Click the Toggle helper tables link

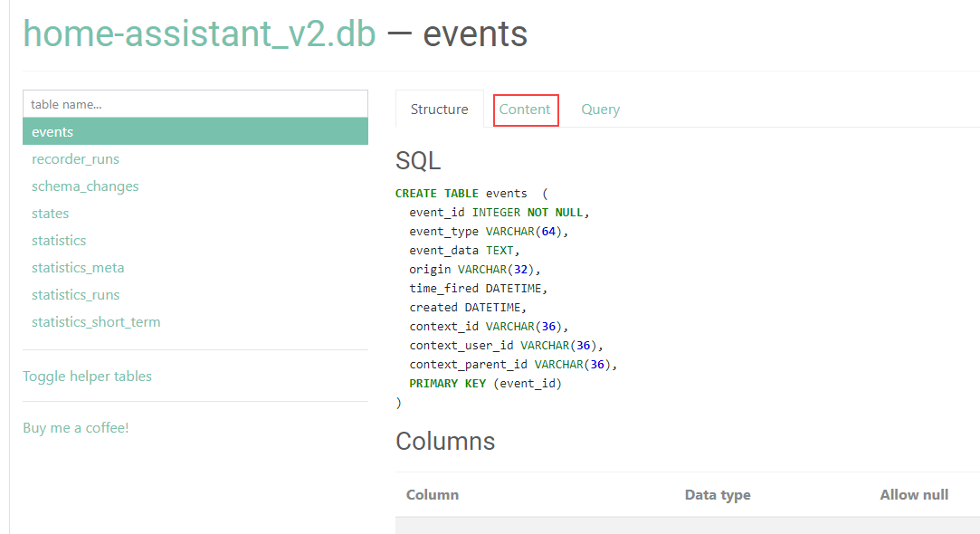click(87, 376)
